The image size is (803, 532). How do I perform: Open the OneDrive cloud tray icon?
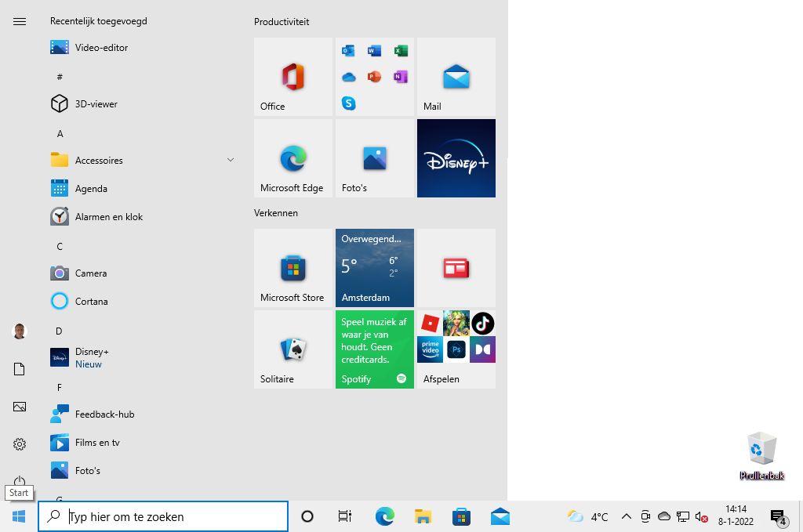point(664,516)
